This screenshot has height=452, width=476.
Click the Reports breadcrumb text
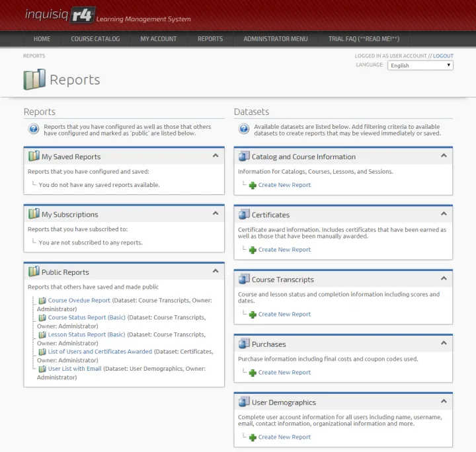pyautogui.click(x=34, y=56)
